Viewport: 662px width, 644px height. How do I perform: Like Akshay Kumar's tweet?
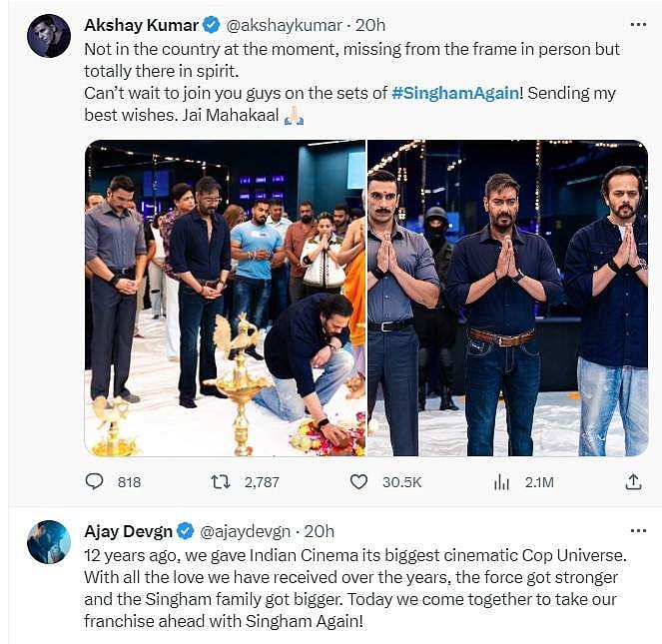359,482
